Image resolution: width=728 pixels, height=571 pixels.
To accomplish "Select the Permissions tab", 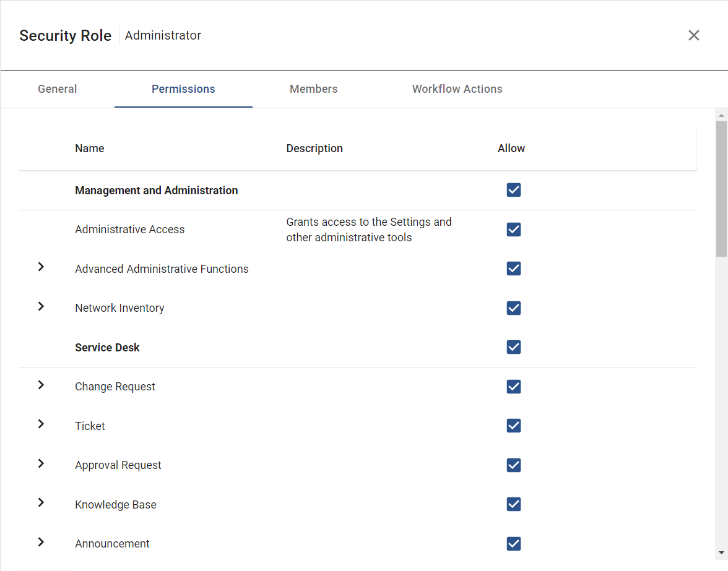I will 183,89.
